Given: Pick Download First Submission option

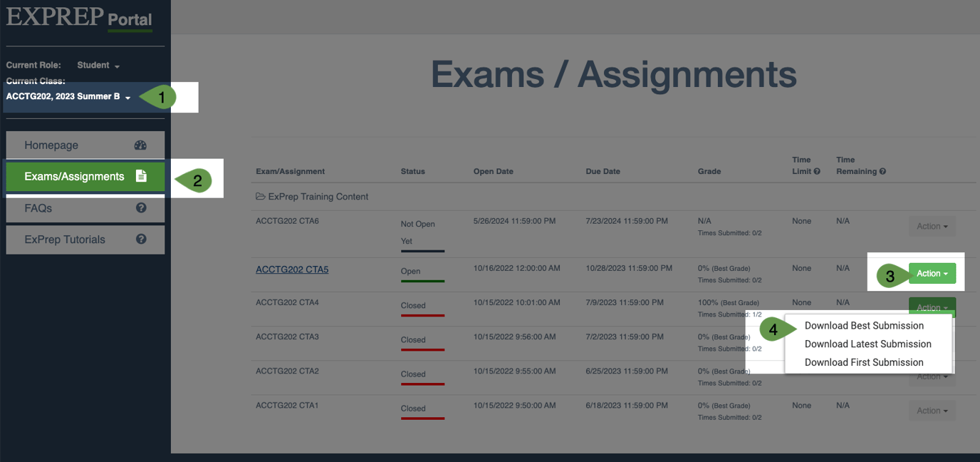Looking at the screenshot, I should (x=864, y=362).
